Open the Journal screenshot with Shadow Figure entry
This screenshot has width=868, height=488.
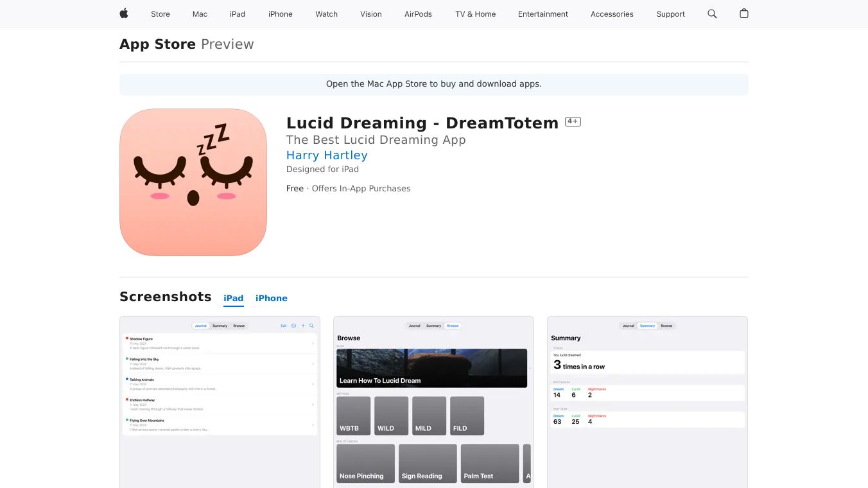220,402
